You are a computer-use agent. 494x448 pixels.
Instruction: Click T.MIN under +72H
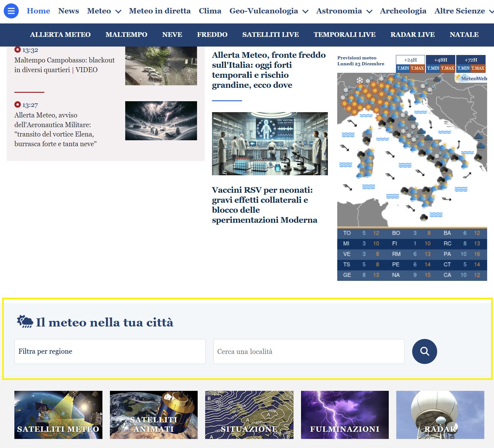pyautogui.click(x=463, y=68)
